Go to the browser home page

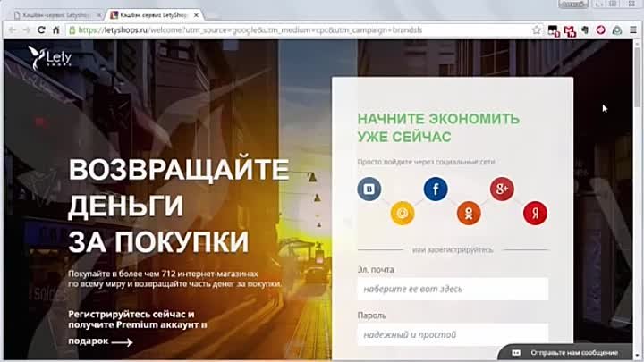pos(56,29)
